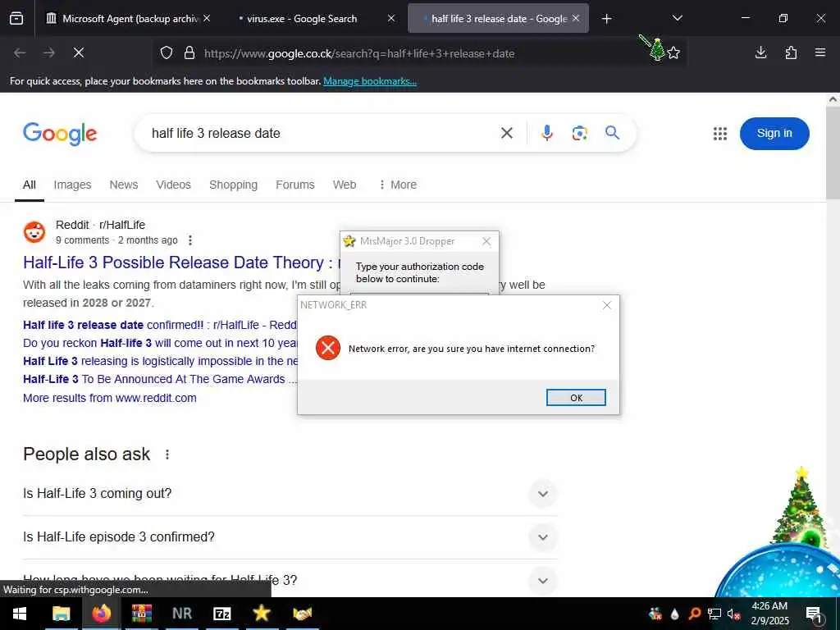Switch to the Microsoft Agent backup archive tab

pyautogui.click(x=127, y=19)
